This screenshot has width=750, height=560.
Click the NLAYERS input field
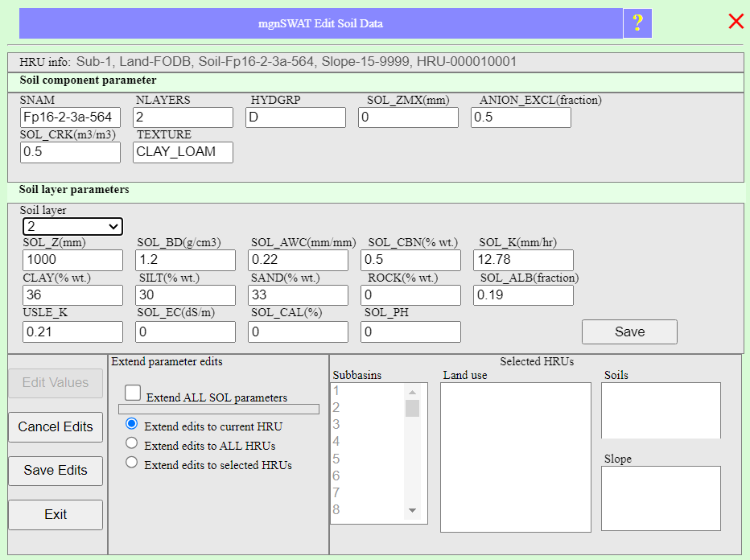(183, 117)
